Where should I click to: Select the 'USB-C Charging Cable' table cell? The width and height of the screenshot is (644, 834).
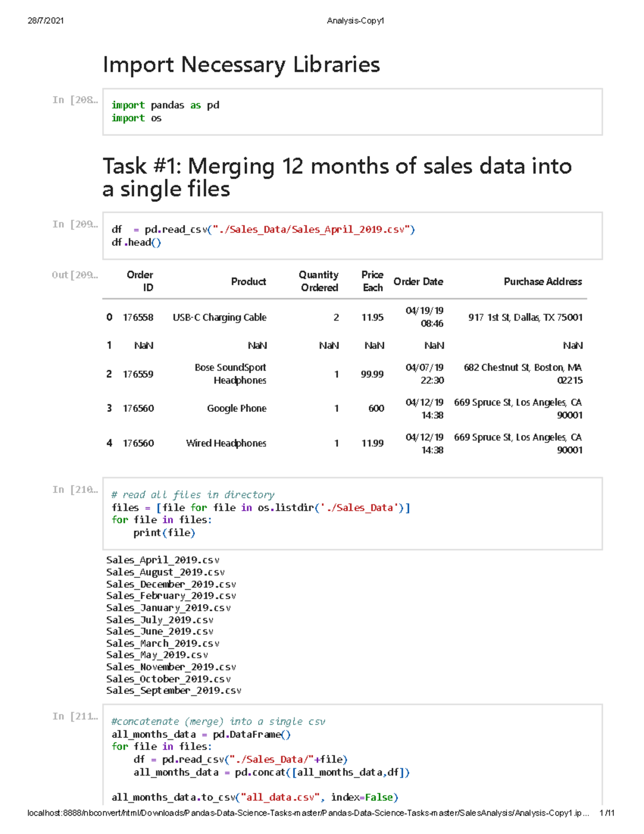pyautogui.click(x=220, y=317)
